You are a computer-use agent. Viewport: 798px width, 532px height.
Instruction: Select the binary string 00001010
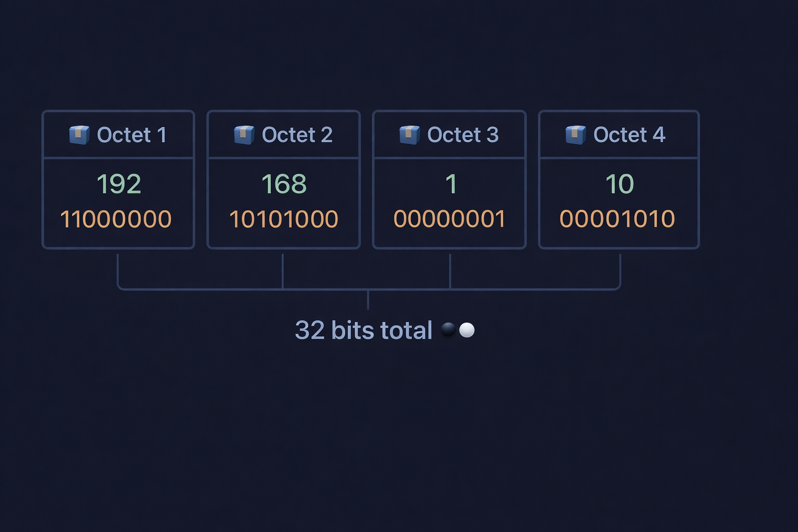[x=617, y=219]
